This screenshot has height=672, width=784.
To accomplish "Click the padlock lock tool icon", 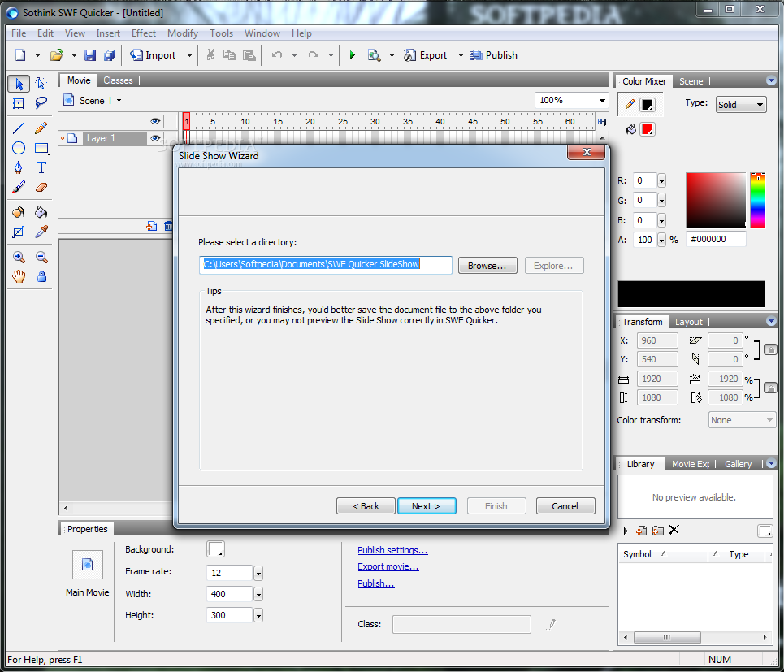I will [x=41, y=276].
